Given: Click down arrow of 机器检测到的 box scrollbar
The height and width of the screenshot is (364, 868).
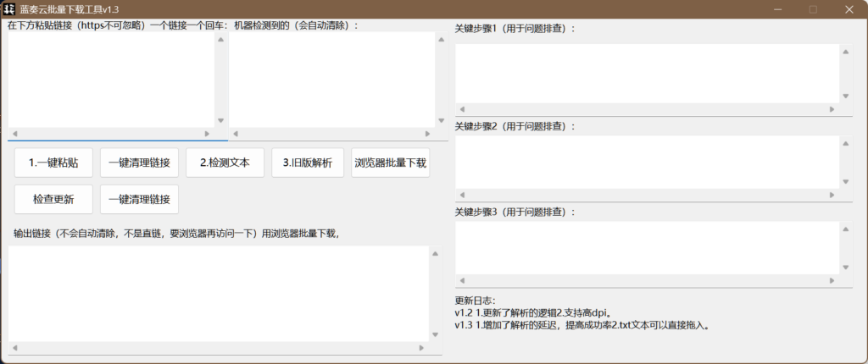Looking at the screenshot, I should [441, 120].
